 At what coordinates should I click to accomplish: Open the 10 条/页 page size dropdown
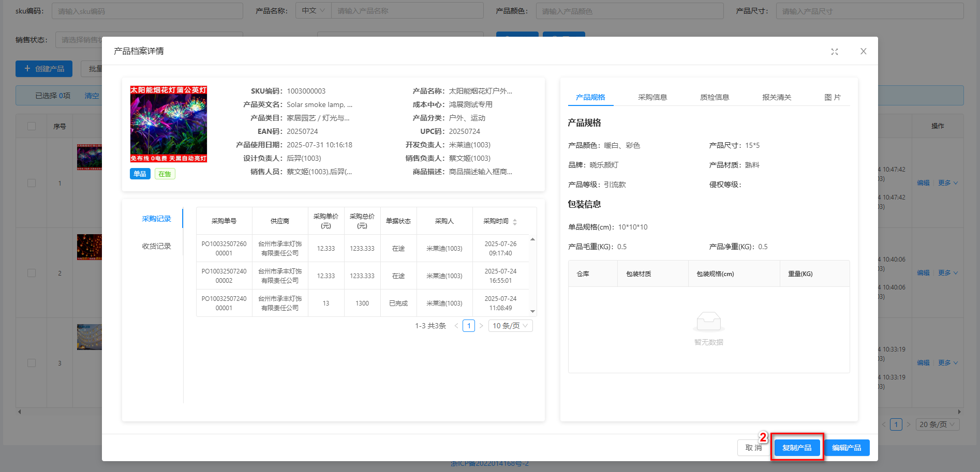[510, 326]
